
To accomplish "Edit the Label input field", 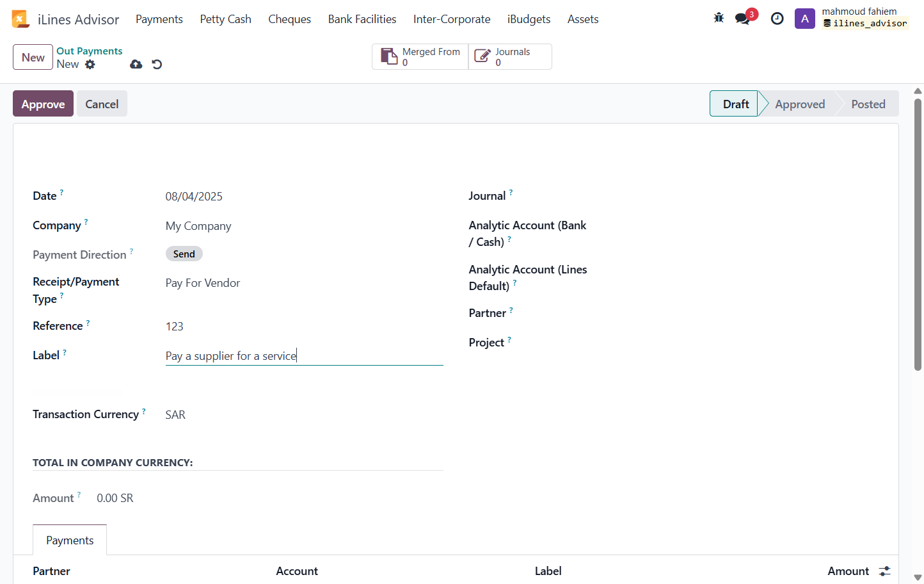I will (304, 356).
